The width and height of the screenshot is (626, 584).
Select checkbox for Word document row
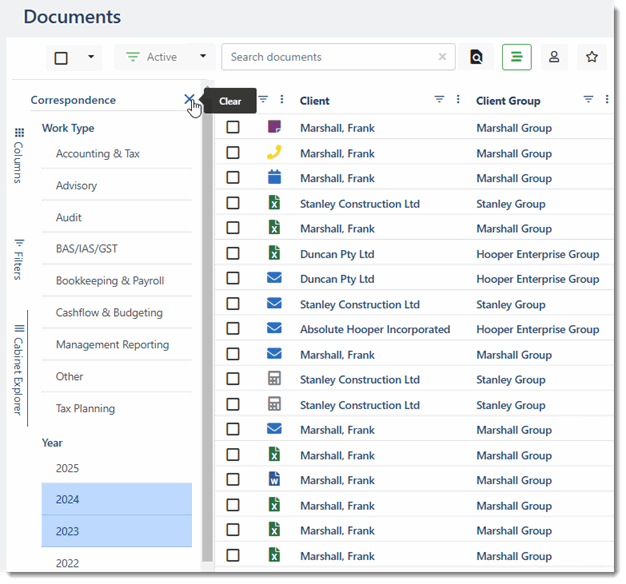[x=233, y=479]
